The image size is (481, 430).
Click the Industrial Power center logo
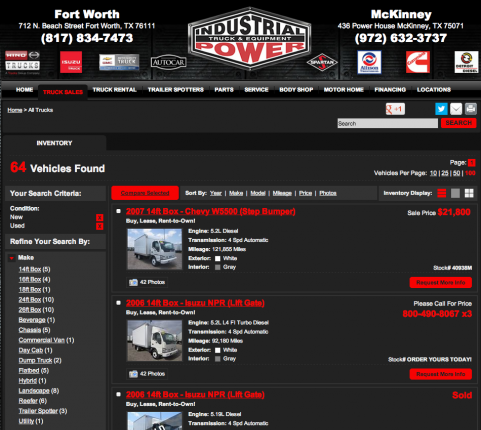[x=250, y=38]
